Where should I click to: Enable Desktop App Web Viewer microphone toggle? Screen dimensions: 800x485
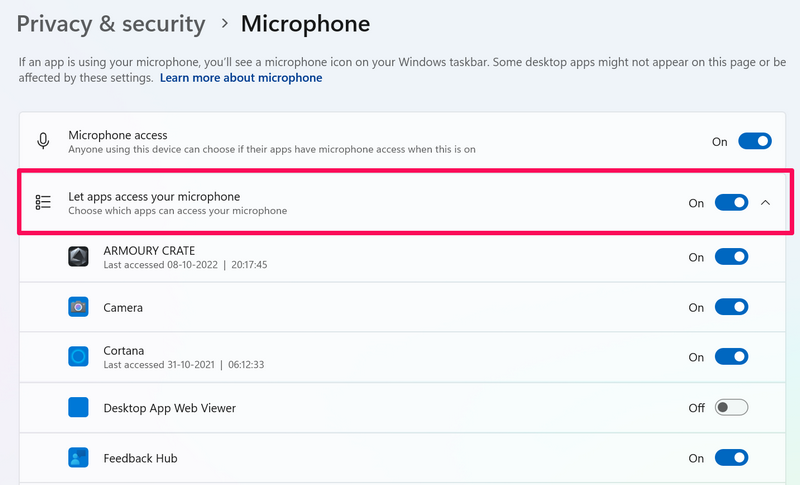point(731,408)
